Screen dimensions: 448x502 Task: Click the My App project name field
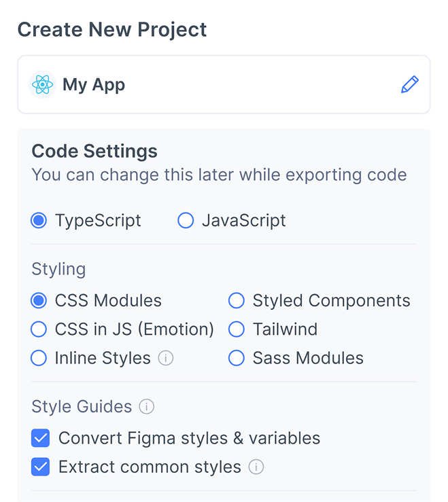pyautogui.click(x=224, y=84)
